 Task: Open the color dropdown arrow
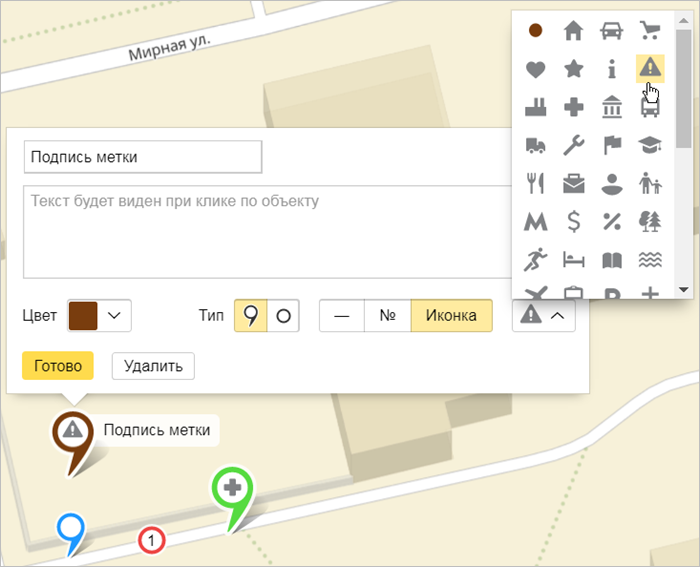tap(115, 316)
